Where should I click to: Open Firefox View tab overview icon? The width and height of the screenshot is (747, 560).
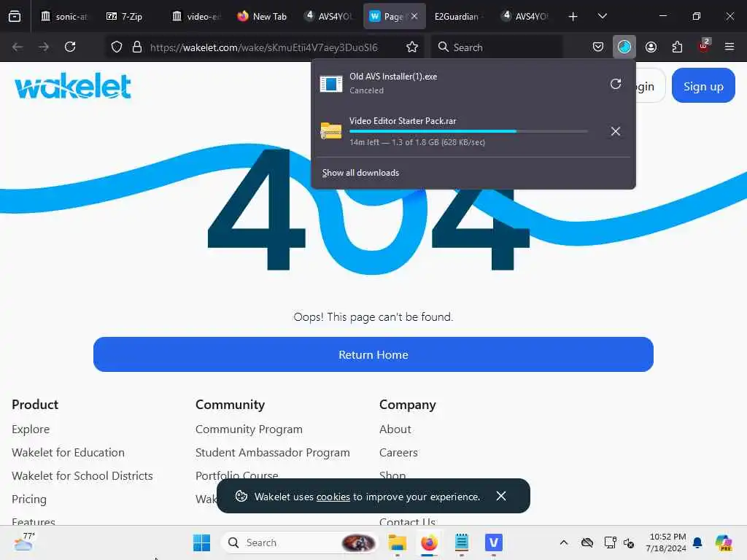(15, 16)
